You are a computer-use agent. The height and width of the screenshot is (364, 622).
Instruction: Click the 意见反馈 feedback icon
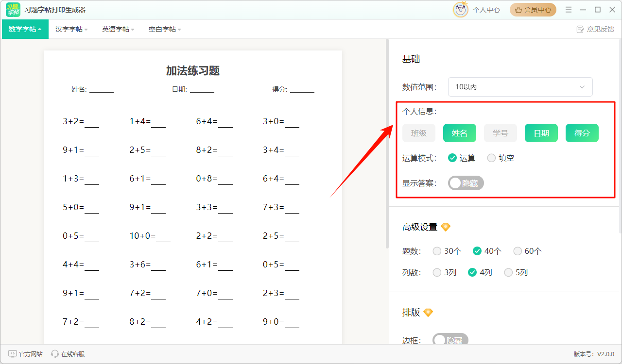click(x=580, y=29)
